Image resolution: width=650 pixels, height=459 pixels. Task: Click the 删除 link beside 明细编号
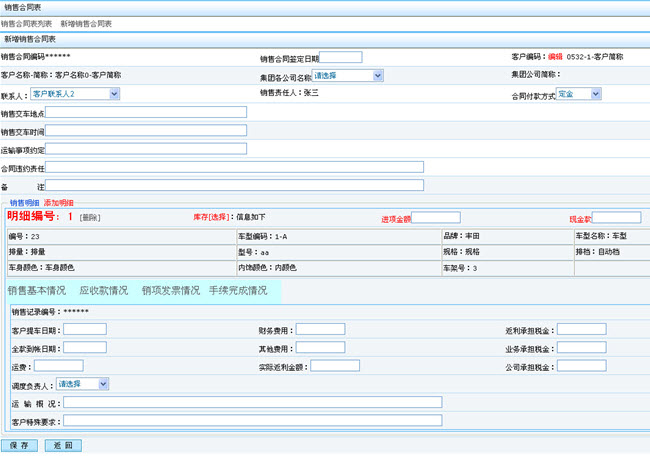coord(90,217)
